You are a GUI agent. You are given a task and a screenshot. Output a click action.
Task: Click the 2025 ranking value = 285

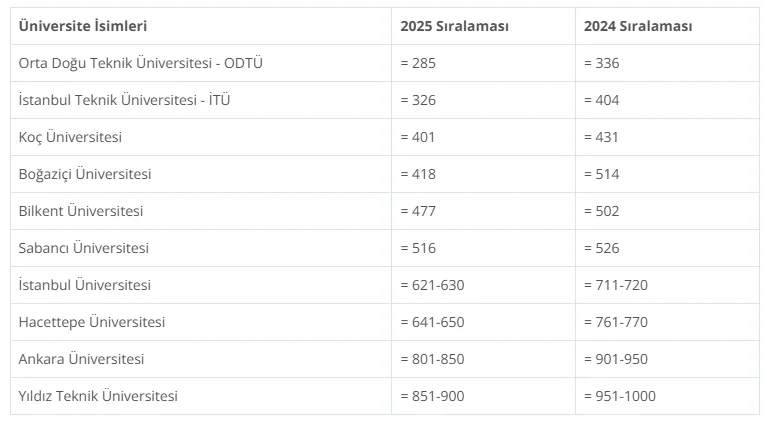pos(418,63)
